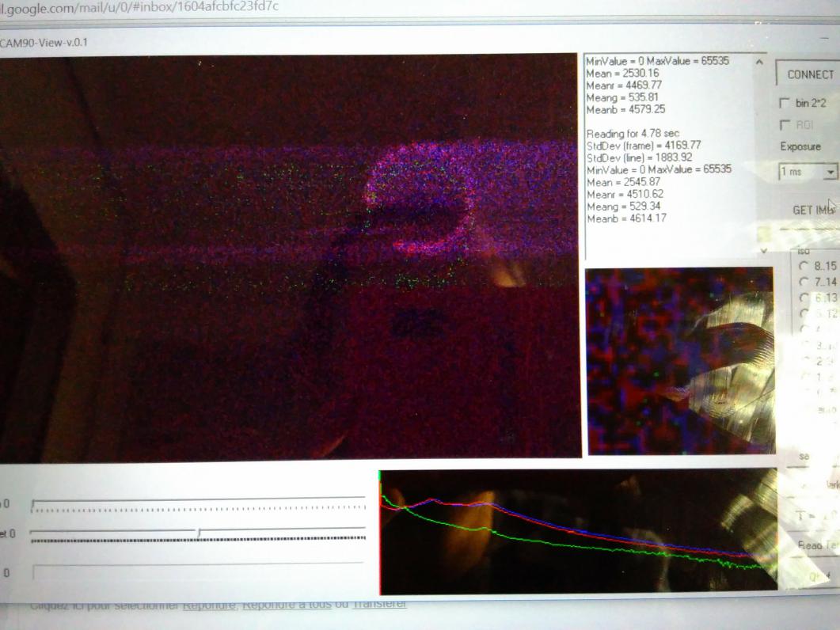Click the upward arrow of the statistics log scrollbar
Viewport: 840px width, 630px height.
[760, 63]
